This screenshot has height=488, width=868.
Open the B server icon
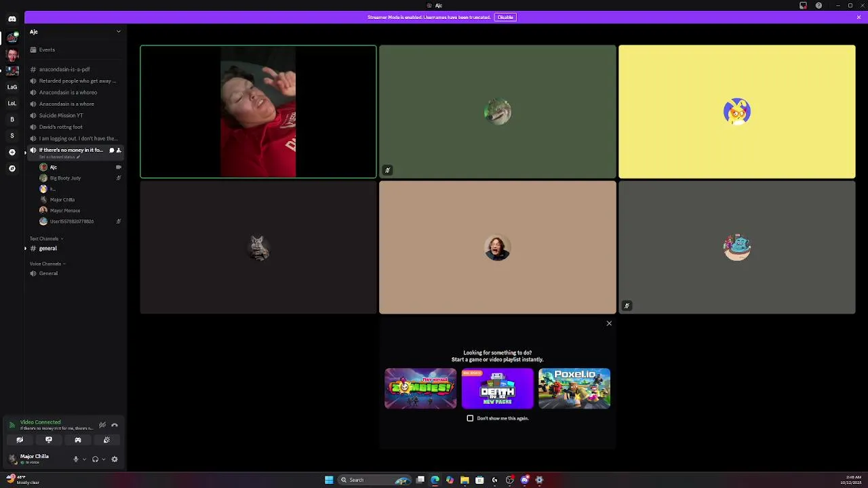coord(12,119)
